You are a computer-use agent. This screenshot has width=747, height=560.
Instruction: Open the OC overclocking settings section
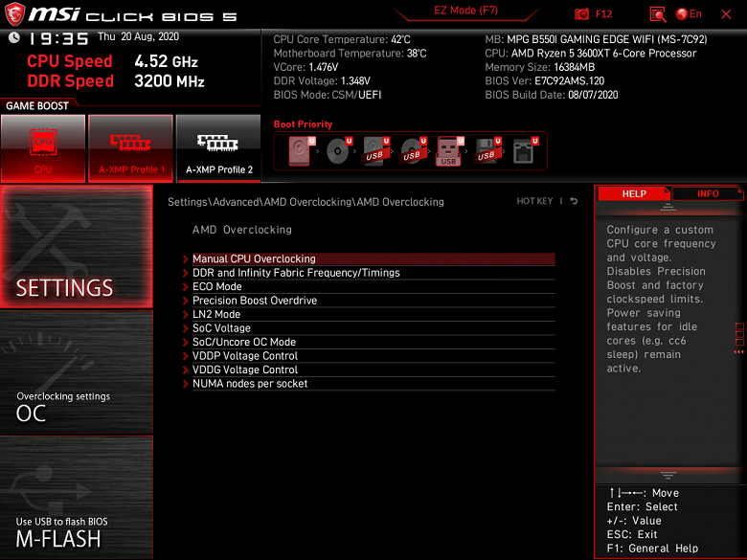pyautogui.click(x=77, y=372)
